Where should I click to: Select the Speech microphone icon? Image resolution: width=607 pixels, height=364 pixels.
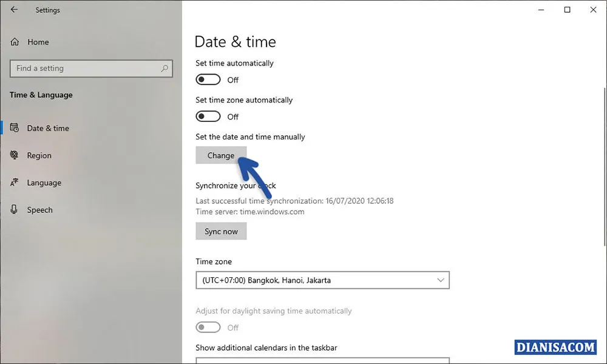click(x=14, y=210)
